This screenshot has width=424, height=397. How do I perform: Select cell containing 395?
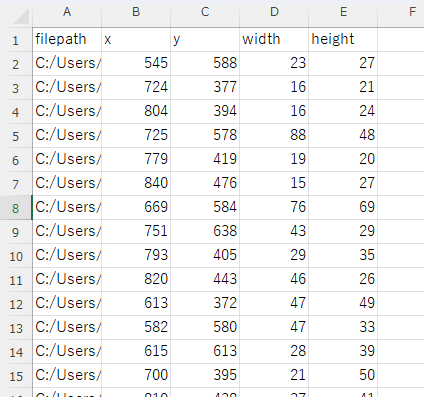point(205,376)
